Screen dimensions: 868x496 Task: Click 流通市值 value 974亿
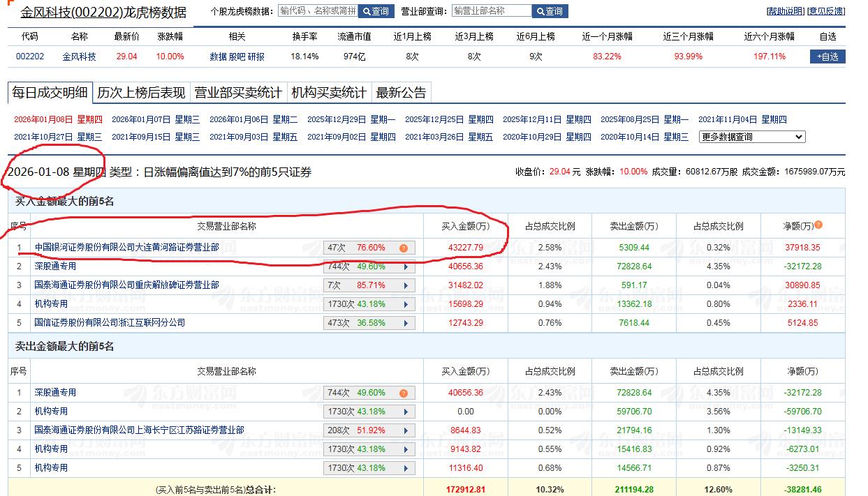coord(354,57)
